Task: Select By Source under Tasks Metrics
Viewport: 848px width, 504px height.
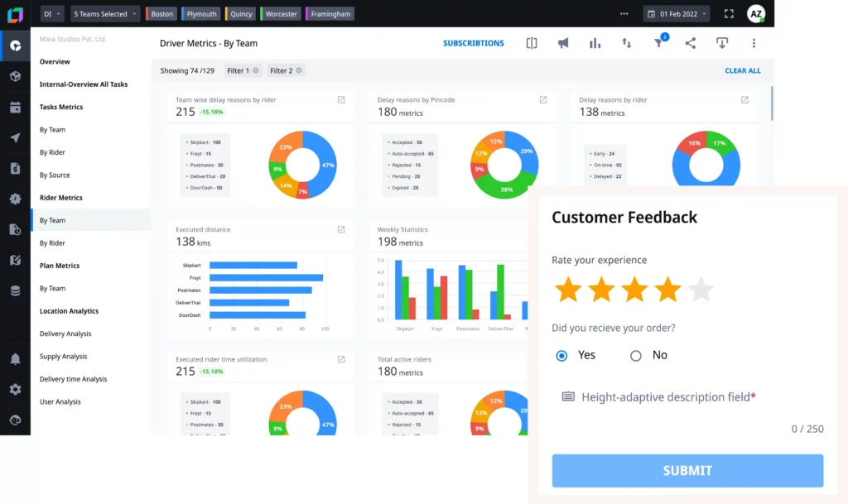Action: pyautogui.click(x=55, y=175)
